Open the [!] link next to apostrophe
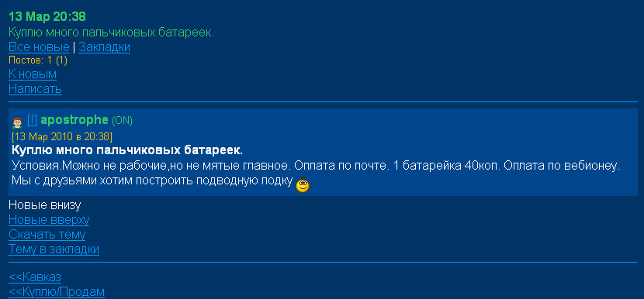 point(32,120)
